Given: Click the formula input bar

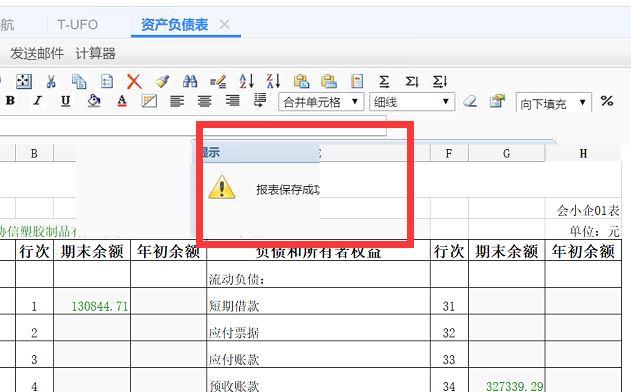Looking at the screenshot, I should [x=193, y=126].
